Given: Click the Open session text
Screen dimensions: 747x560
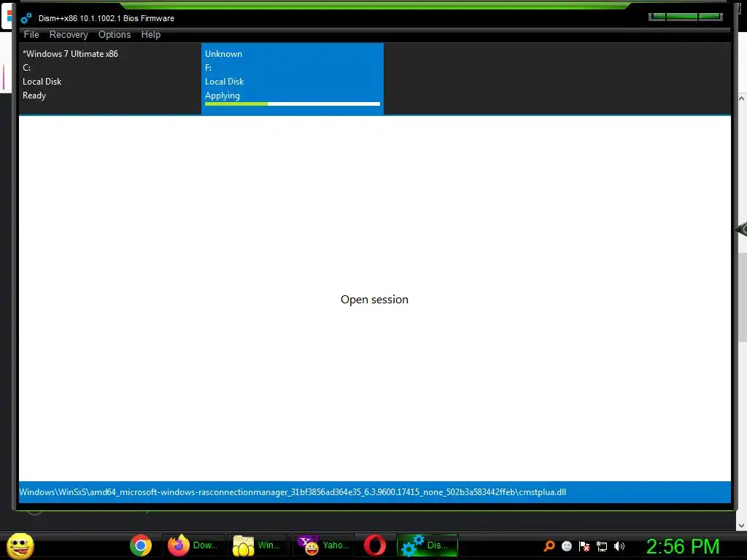Looking at the screenshot, I should coord(374,300).
